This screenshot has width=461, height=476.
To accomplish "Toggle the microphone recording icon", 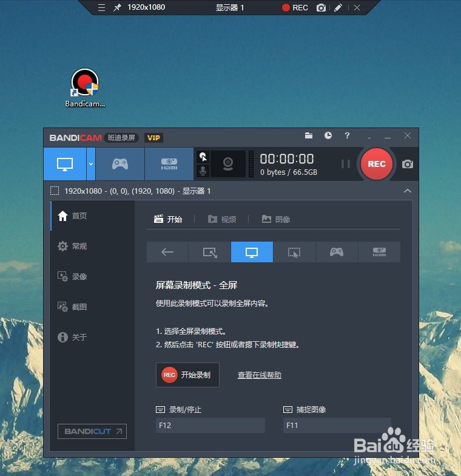I will coord(203,171).
